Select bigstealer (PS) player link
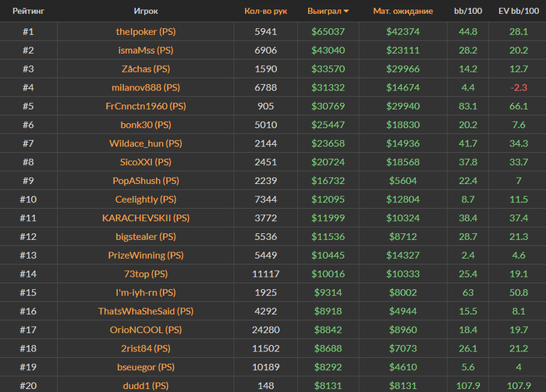Screen dimensions: 546x392 pyautogui.click(x=146, y=237)
